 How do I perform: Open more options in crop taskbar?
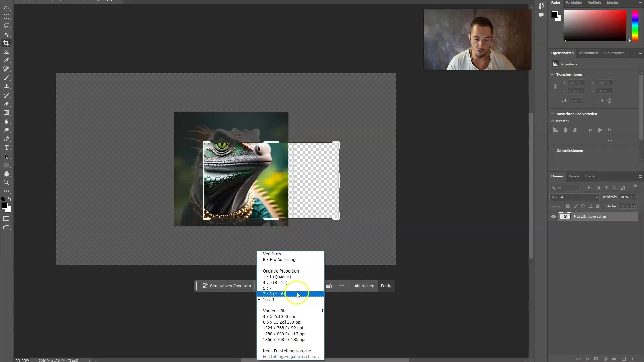(x=342, y=286)
